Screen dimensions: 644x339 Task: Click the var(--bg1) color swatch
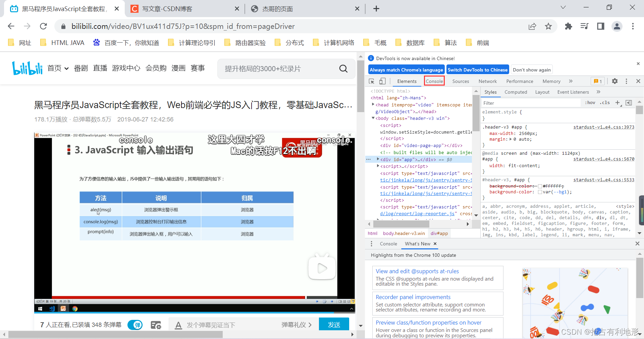540,192
